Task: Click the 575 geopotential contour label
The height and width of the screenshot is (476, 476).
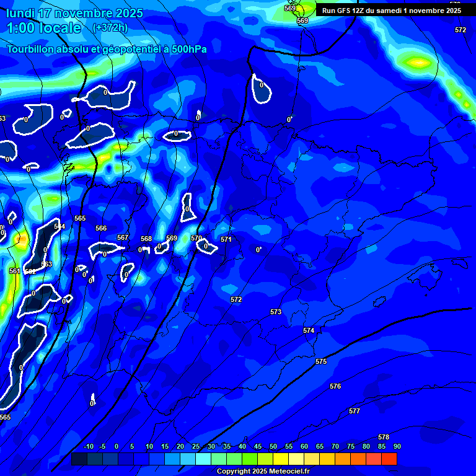Action: [x=320, y=361]
